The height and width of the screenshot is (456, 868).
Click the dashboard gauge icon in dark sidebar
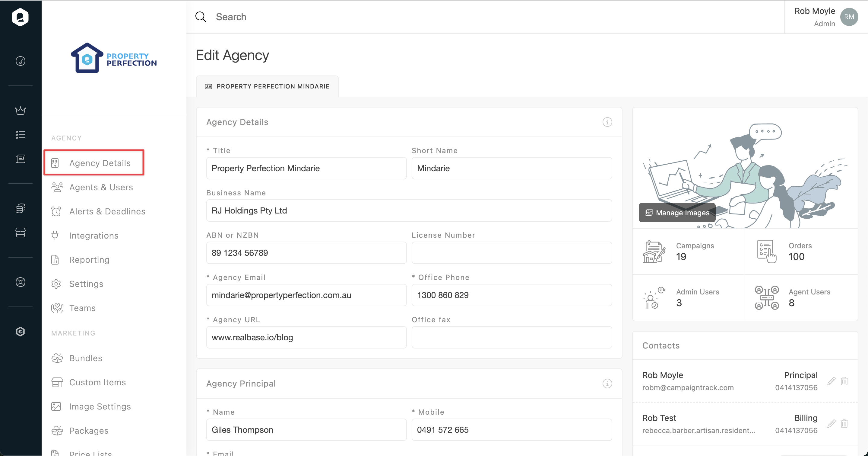[x=21, y=61]
